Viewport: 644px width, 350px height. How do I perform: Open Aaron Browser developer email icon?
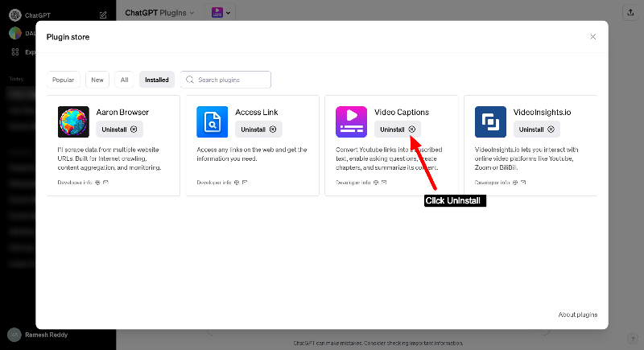(106, 183)
